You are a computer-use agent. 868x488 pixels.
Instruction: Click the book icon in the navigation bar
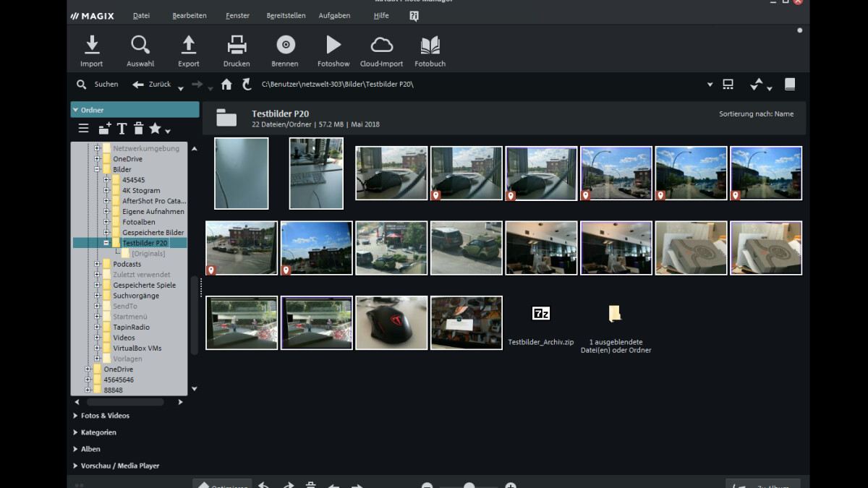coord(790,85)
